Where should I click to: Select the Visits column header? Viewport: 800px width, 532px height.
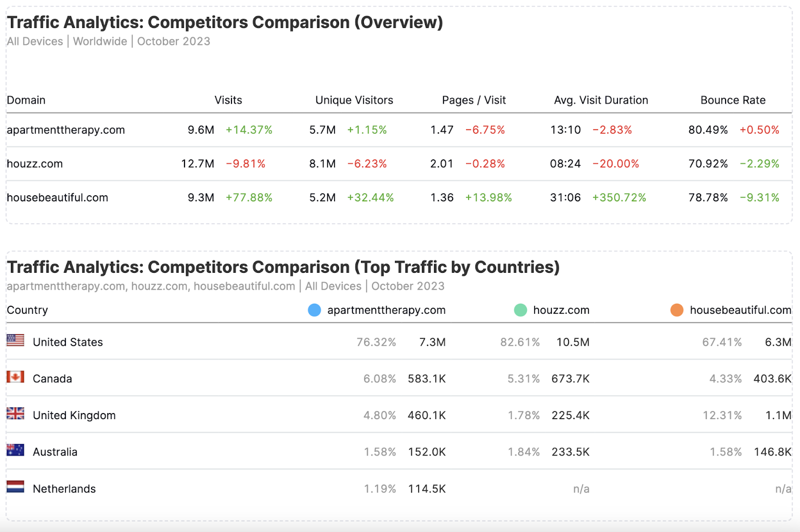click(x=228, y=100)
